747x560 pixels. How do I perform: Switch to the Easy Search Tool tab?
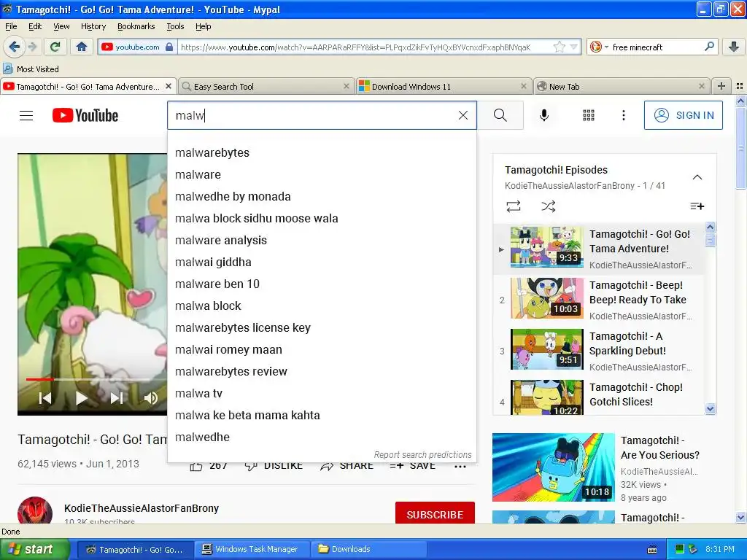(267, 86)
